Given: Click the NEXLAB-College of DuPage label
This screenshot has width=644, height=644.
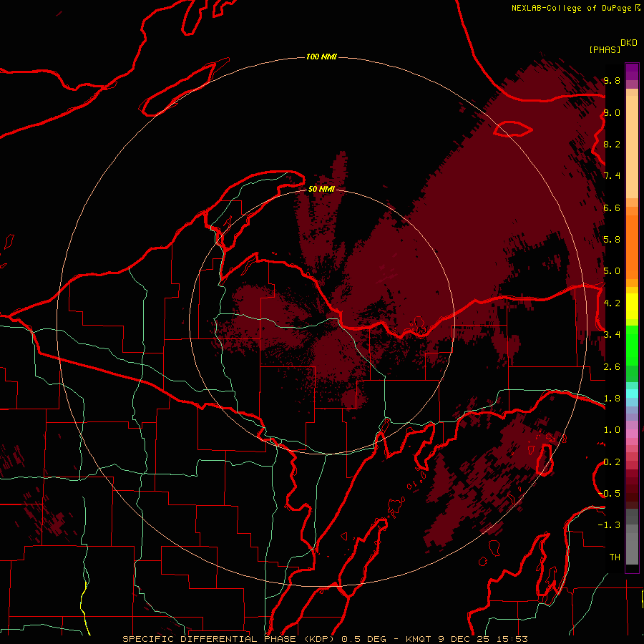Looking at the screenshot, I should click(572, 8).
